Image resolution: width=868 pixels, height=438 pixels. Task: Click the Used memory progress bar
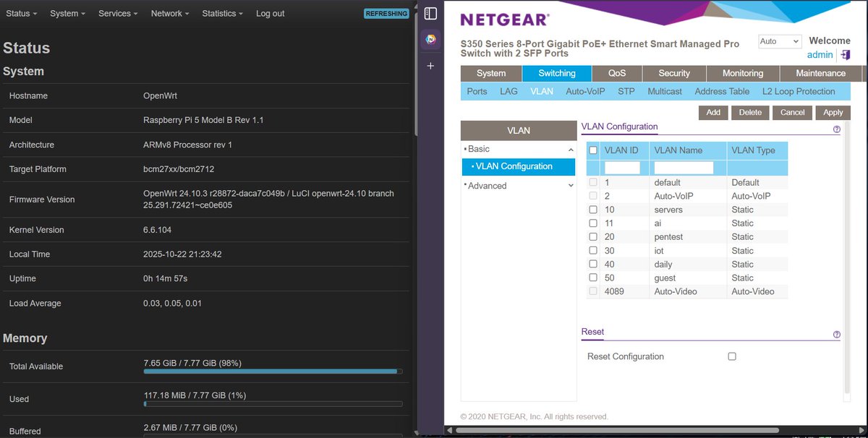coord(272,404)
